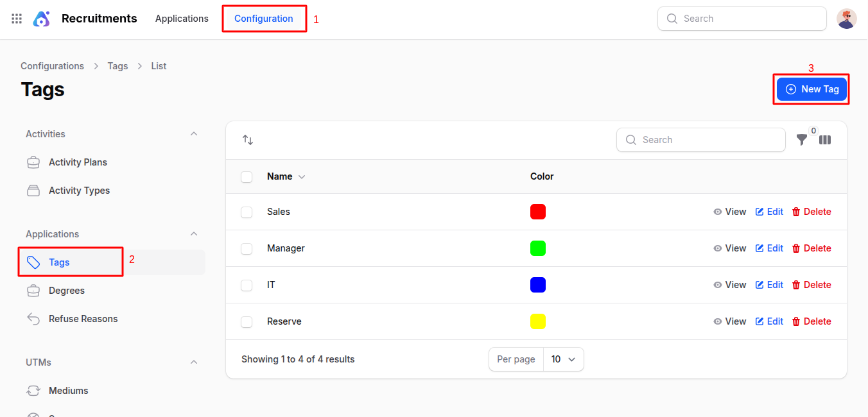Collapse the Activities section

194,133
